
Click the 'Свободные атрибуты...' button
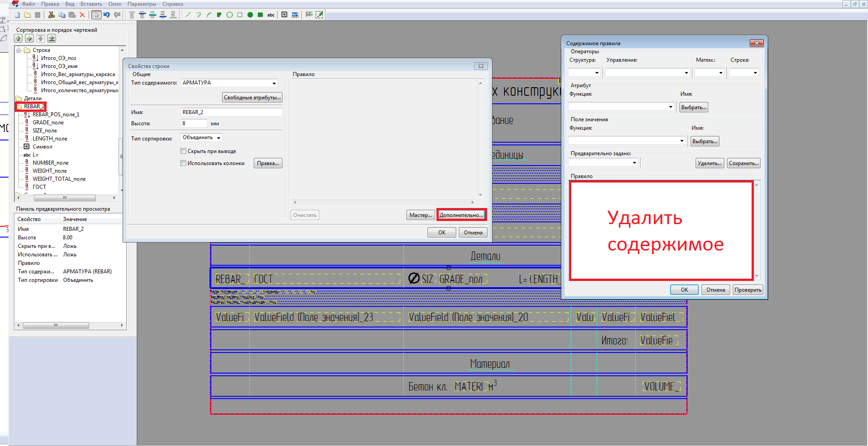tap(252, 98)
